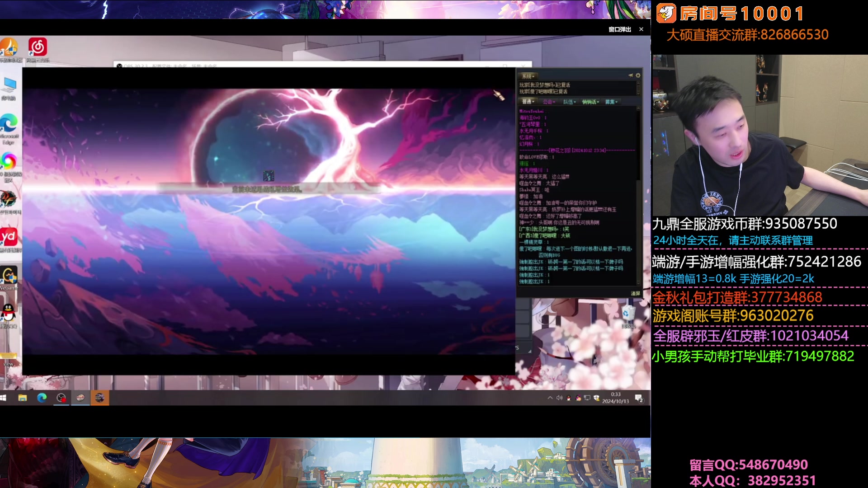Click chat message from Shake冥王
This screenshot has height=488, width=868.
tap(534, 190)
